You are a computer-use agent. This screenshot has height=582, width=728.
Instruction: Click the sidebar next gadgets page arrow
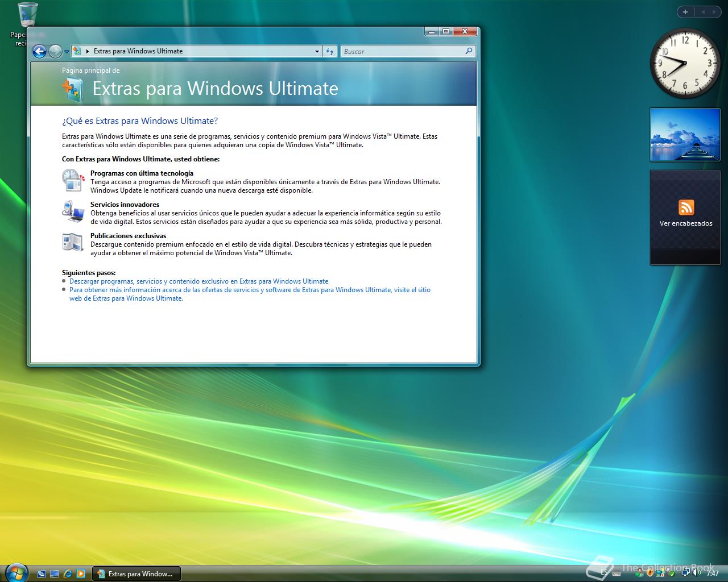714,12
